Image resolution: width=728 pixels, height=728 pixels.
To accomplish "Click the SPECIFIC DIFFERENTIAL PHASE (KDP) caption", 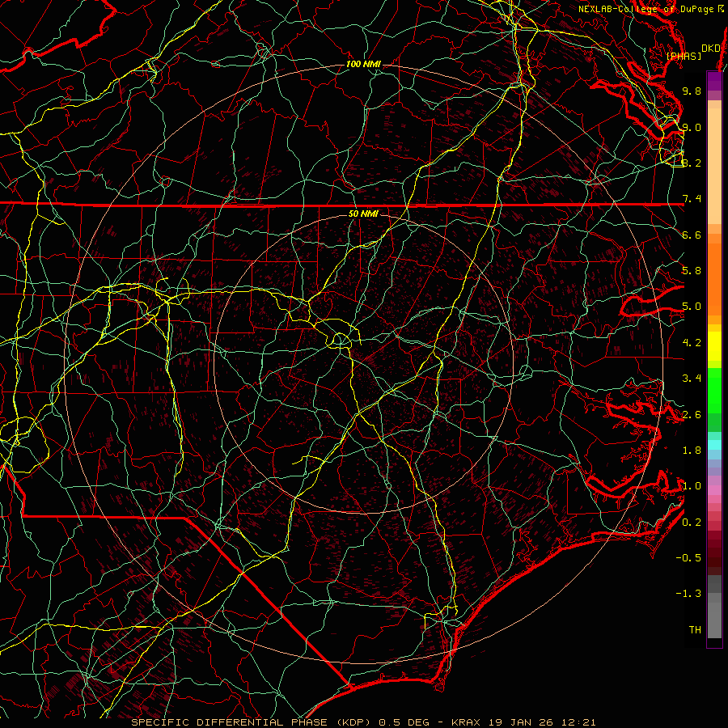I will [252, 722].
